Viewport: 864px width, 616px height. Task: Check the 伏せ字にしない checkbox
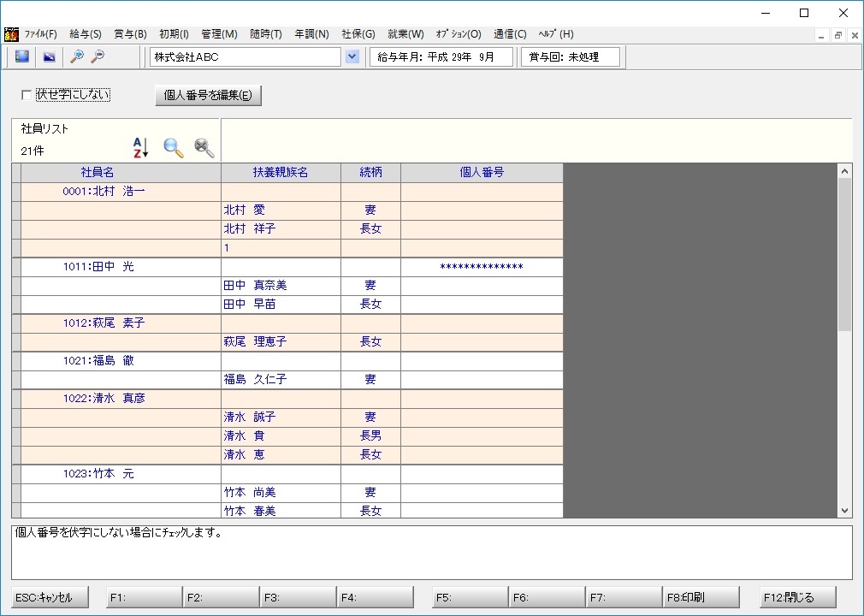click(x=26, y=95)
